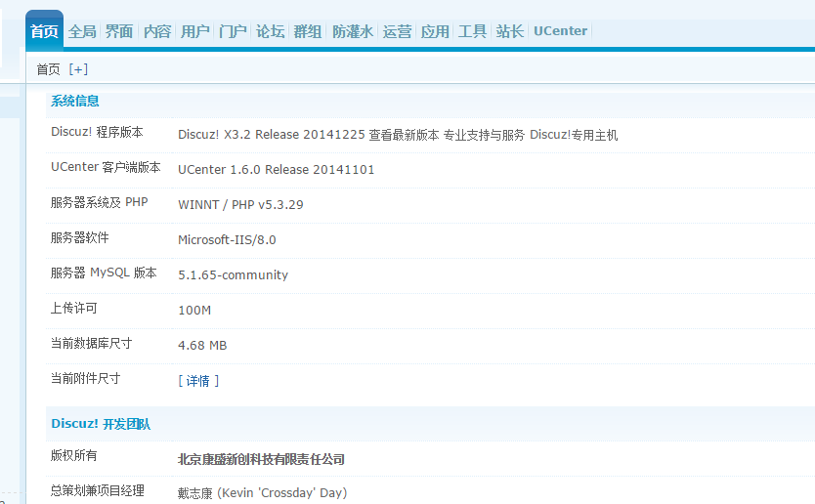
Task: Select the Microsoft-IIS/8.0 value
Action: tap(227, 240)
